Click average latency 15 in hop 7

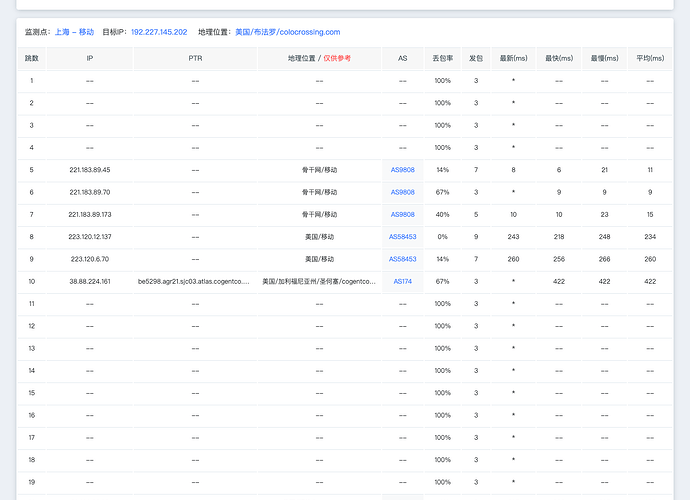click(x=650, y=215)
